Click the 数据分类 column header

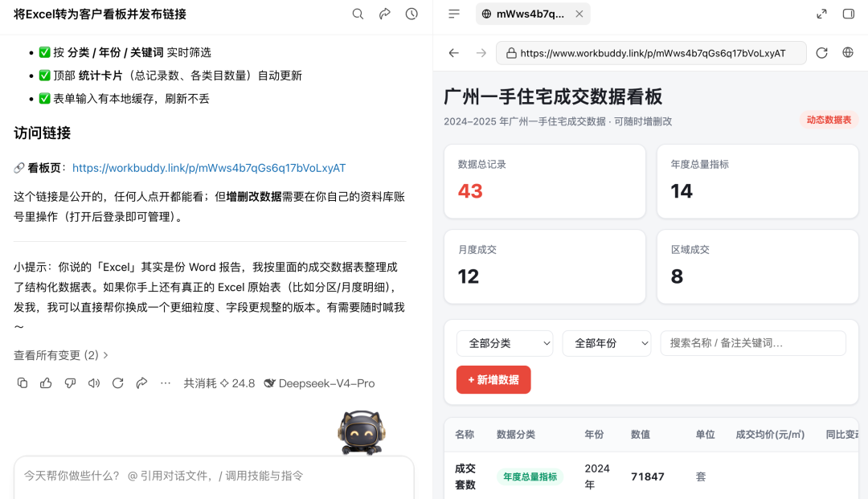[x=516, y=435]
